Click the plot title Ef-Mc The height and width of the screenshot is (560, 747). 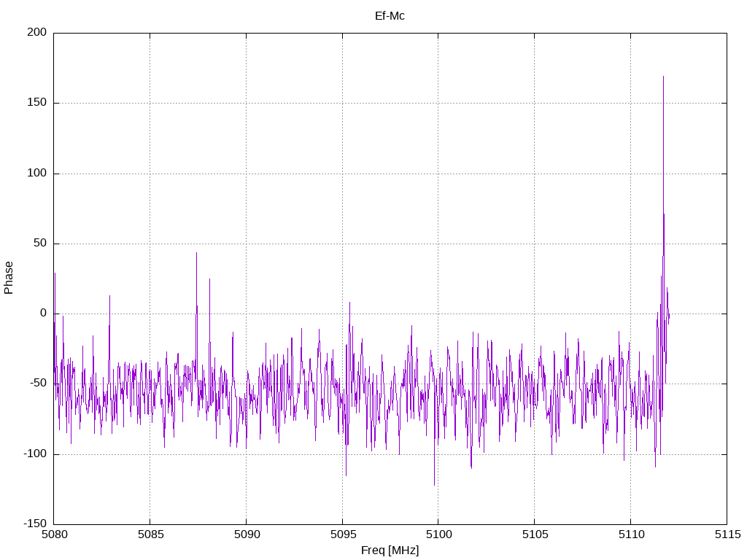[x=390, y=15]
